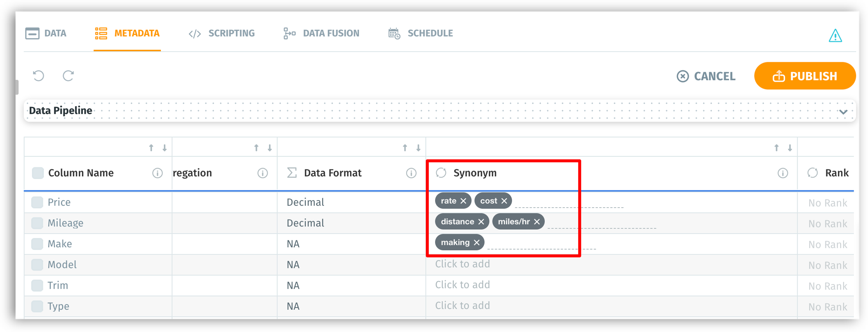Select the Mileage row checkbox
Viewport: 868px width, 332px height.
(37, 223)
